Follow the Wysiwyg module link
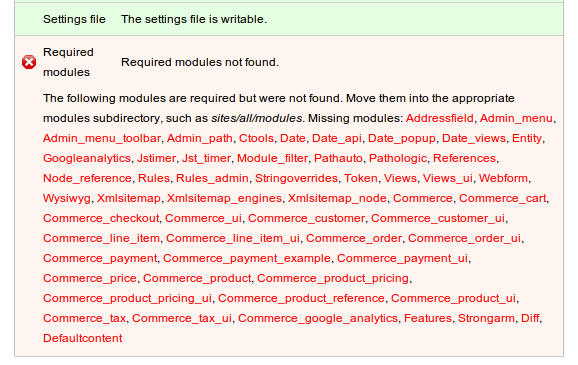Viewport: 578px width, 365px height. [67, 198]
